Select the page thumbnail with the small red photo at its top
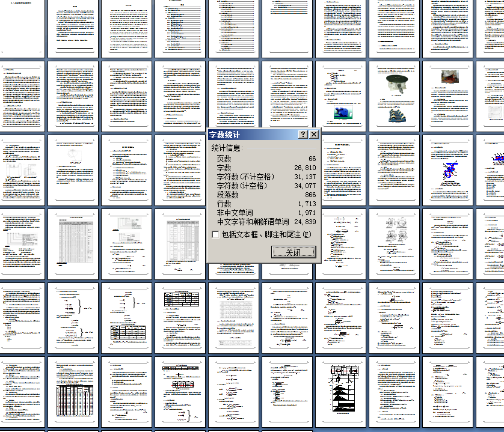The height and width of the screenshot is (432, 504). point(447,96)
